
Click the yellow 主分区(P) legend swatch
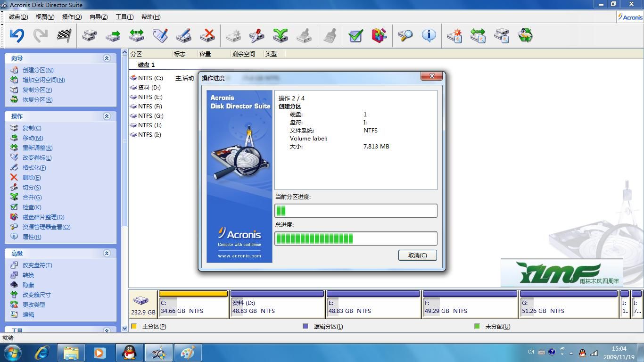134,326
